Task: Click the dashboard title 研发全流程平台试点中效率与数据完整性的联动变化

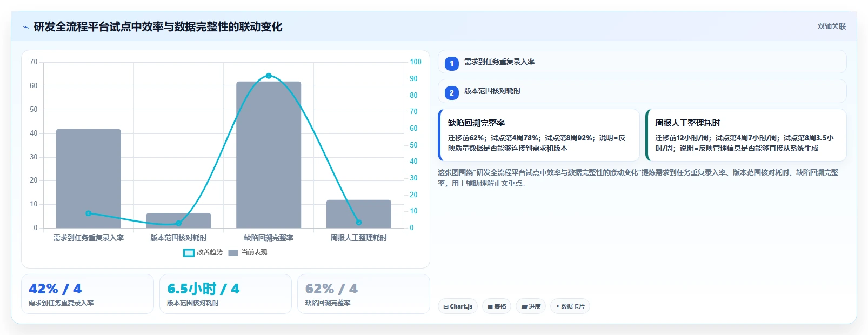Action: (158, 27)
